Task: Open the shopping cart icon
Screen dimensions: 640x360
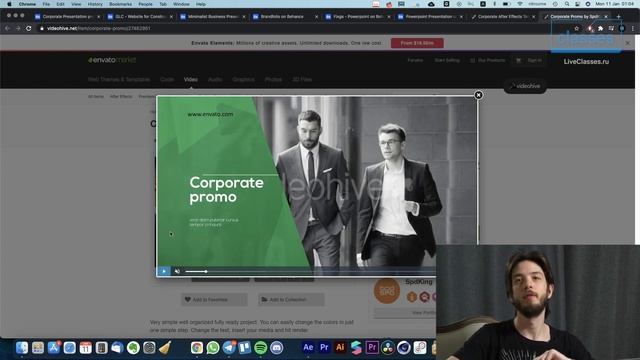Action: 518,60
